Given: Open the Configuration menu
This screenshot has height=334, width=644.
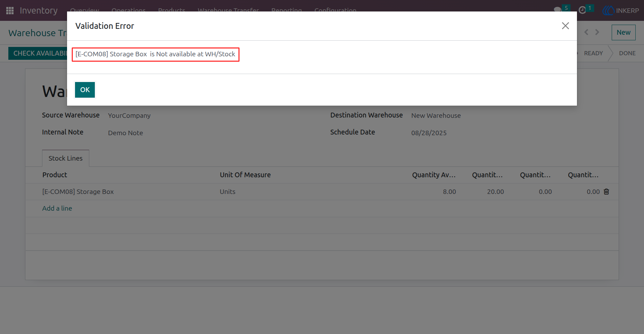Looking at the screenshot, I should [335, 10].
